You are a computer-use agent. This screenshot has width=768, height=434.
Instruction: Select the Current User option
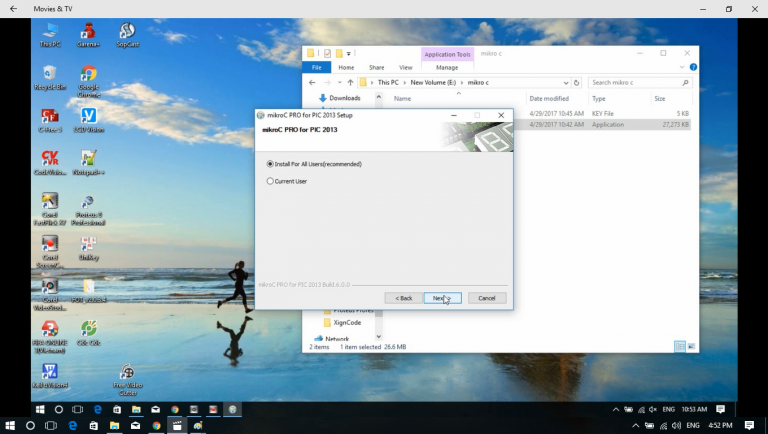287,181
